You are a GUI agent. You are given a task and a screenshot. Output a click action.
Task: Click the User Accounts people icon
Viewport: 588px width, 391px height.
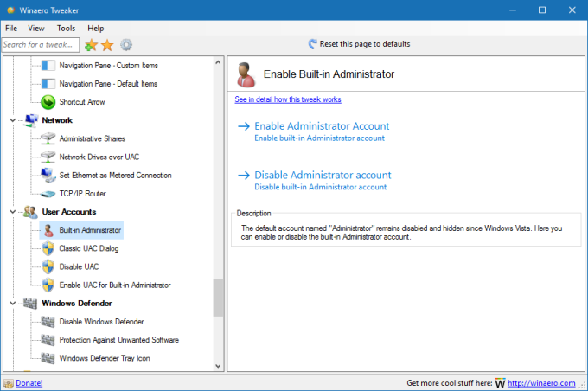[x=30, y=212]
